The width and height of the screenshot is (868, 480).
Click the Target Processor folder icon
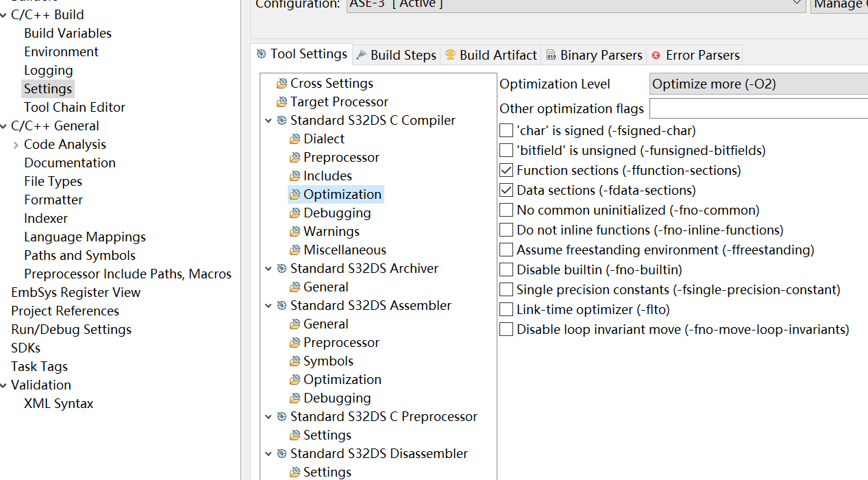point(282,102)
